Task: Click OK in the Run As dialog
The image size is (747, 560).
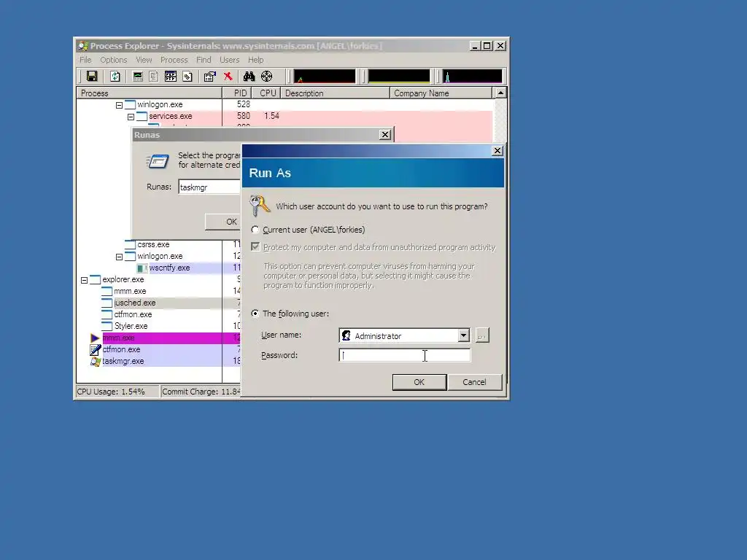Action: (419, 382)
